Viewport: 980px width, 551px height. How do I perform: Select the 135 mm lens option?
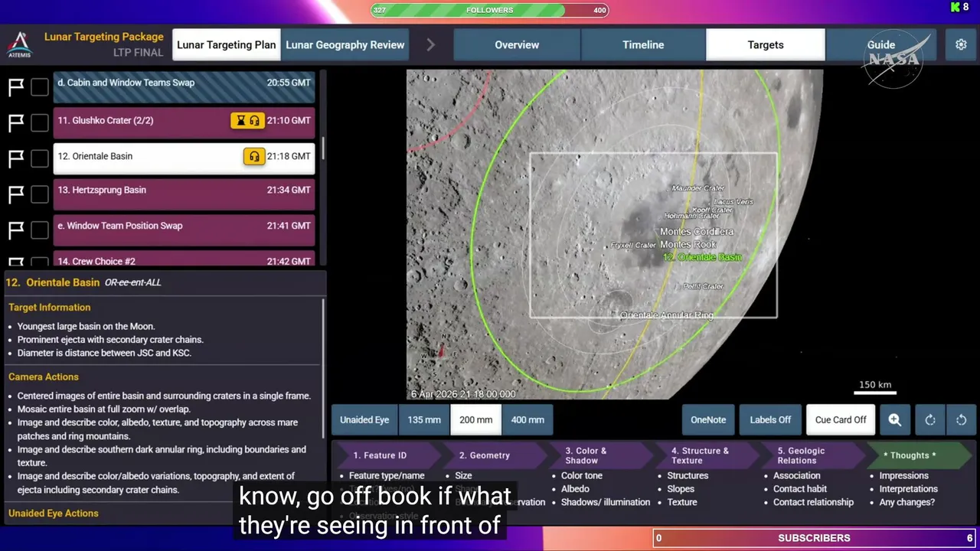[424, 419]
